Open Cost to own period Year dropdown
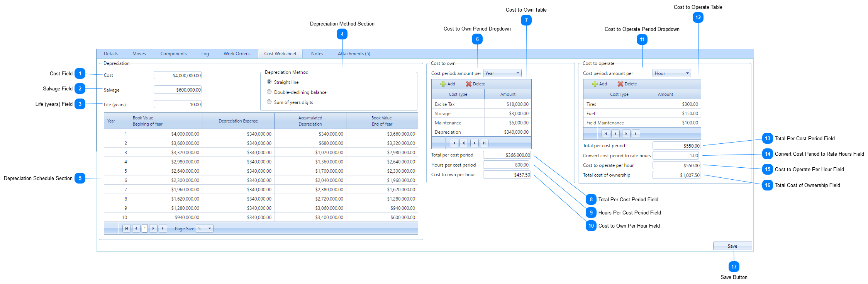Image resolution: width=868 pixels, height=284 pixels. point(502,73)
